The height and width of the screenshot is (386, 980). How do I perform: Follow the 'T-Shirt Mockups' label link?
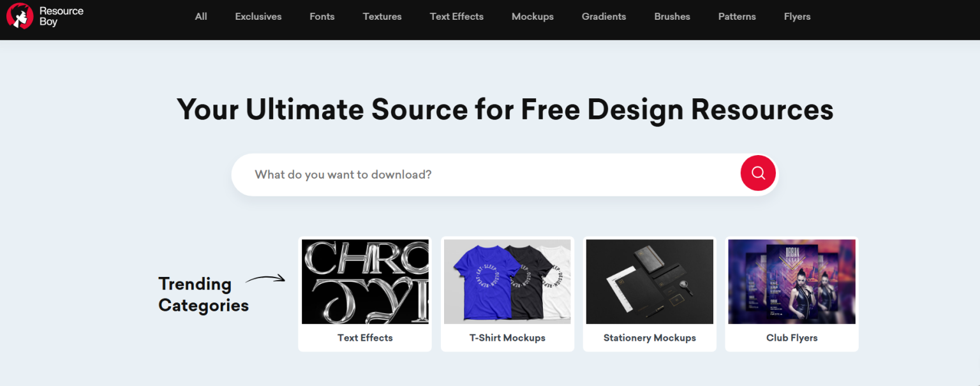click(507, 338)
